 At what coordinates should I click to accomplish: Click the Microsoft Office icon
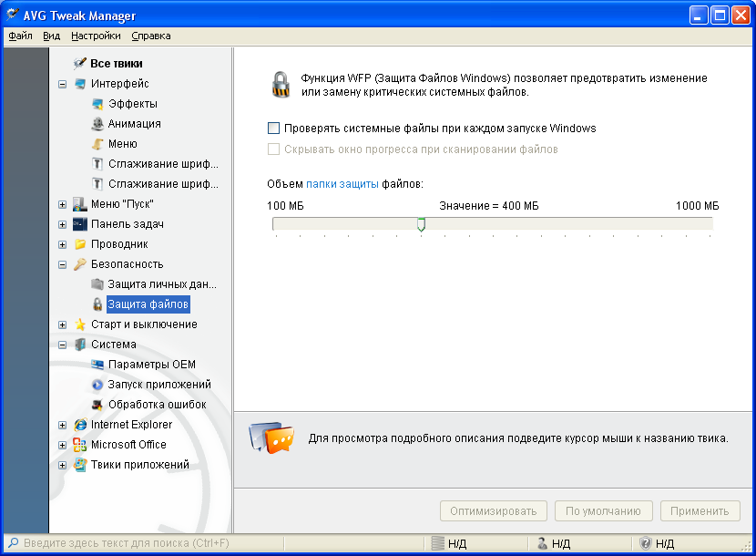point(80,445)
